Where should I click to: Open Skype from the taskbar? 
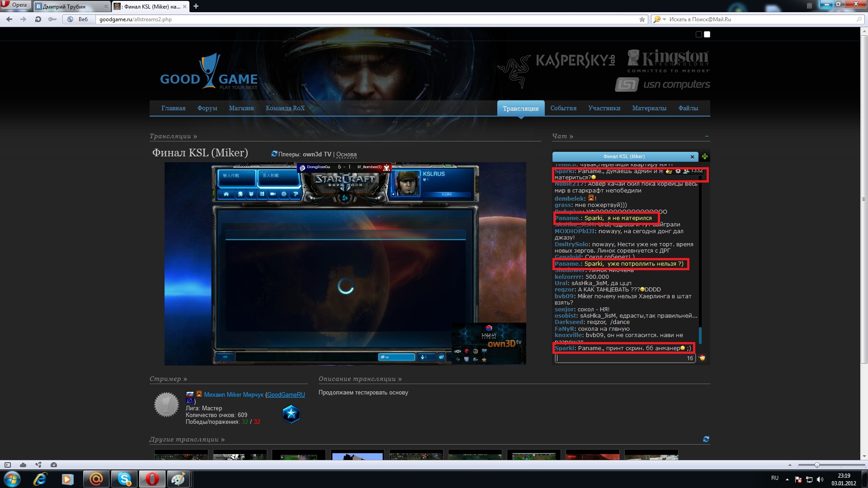[124, 479]
